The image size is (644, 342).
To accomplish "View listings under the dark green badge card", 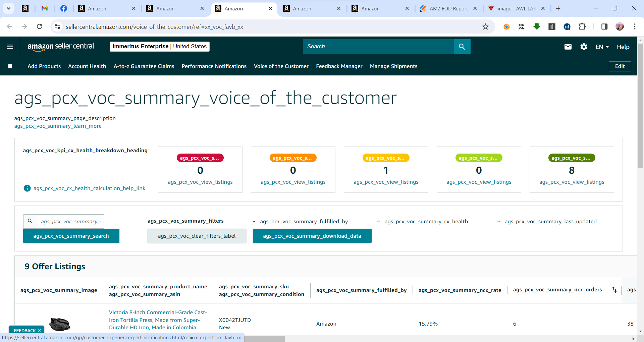I will click(x=572, y=182).
